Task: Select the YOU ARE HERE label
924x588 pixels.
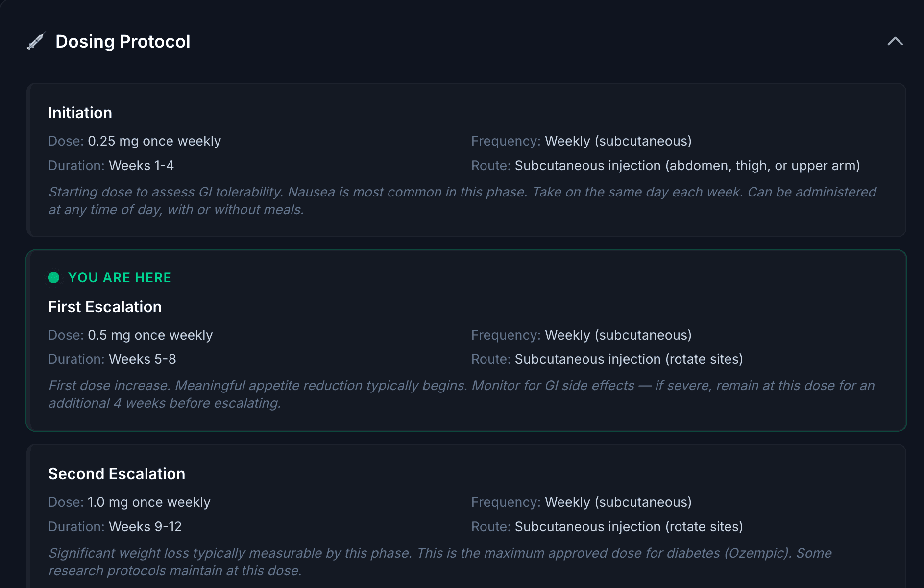Action: coord(120,278)
